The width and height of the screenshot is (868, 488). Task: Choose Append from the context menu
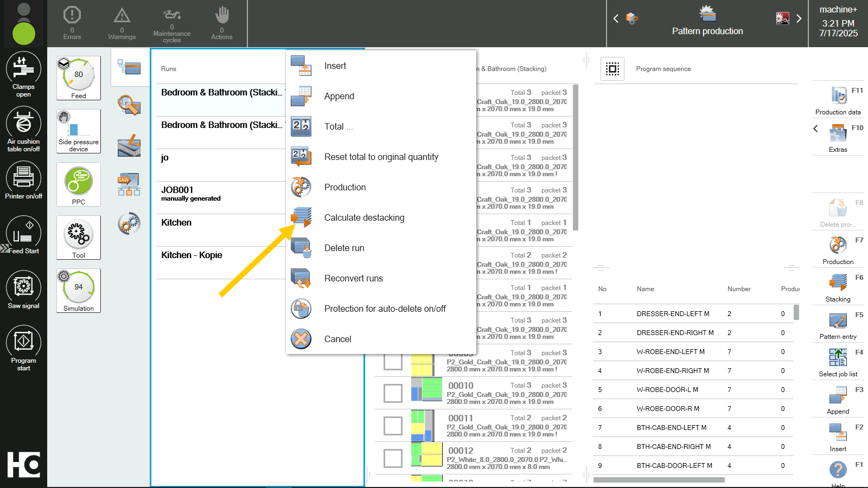coord(381,97)
